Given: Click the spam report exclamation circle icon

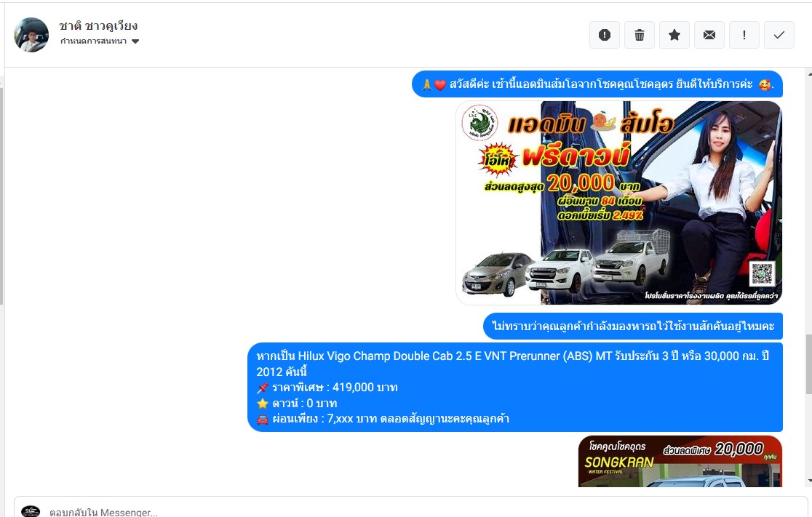Looking at the screenshot, I should 605,35.
